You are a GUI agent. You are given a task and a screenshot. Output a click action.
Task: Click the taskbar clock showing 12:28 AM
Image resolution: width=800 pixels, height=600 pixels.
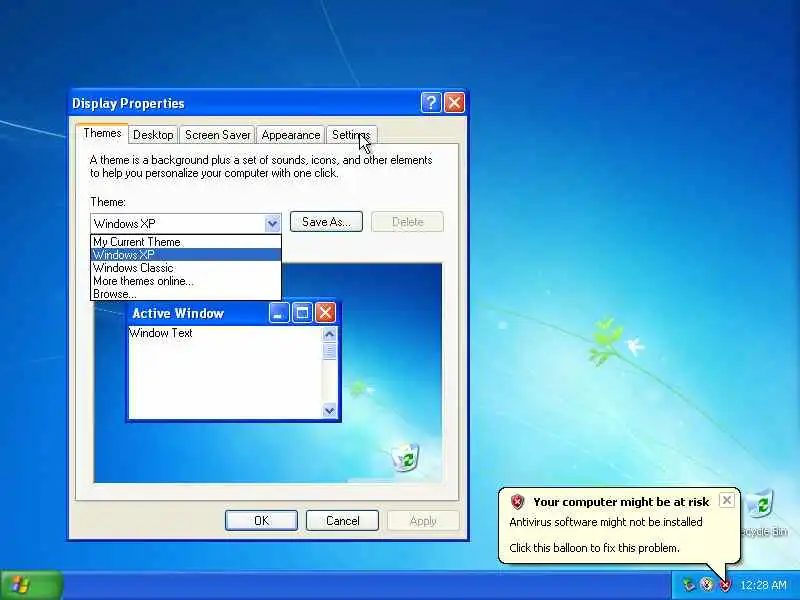tap(763, 585)
